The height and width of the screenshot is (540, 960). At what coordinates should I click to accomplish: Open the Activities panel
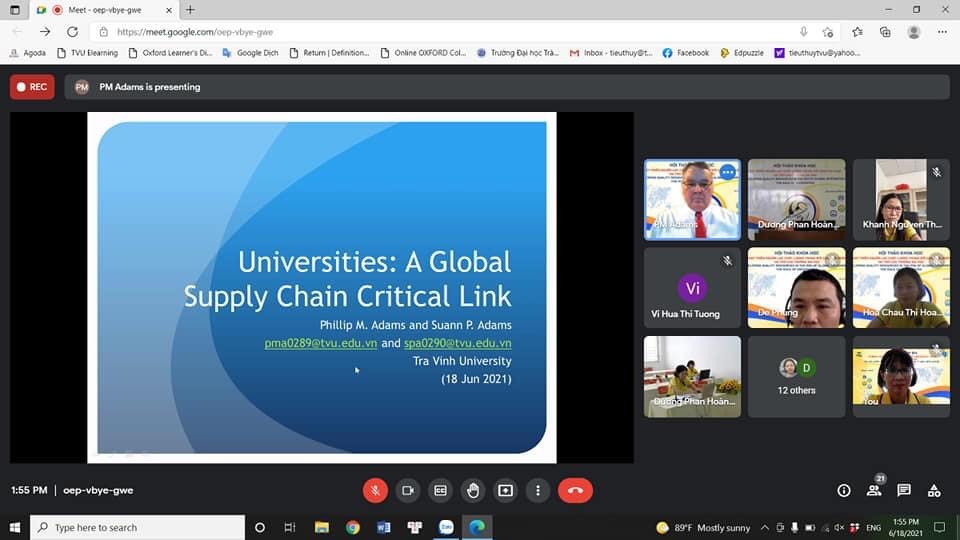[934, 490]
